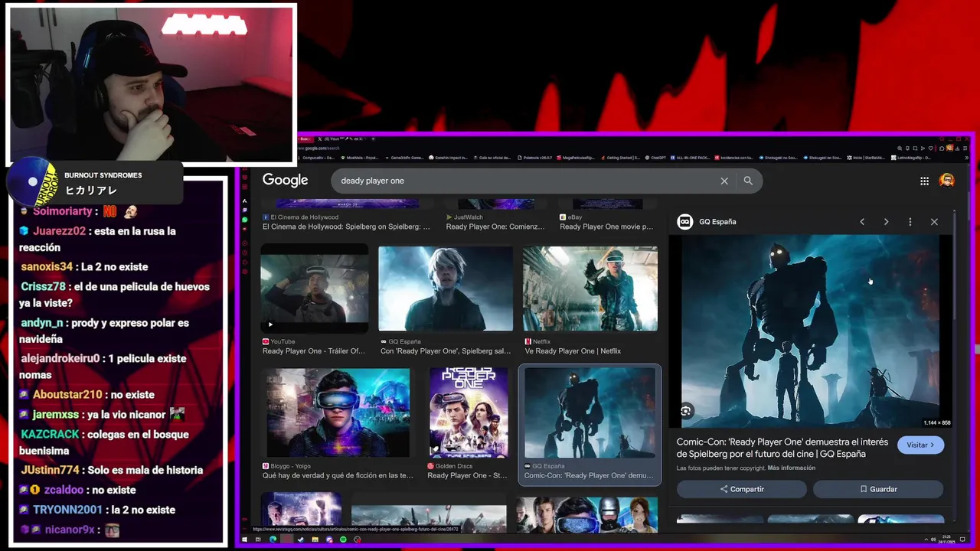Open the ChatGPT bookmark
Viewport: 980px width, 551px height.
pyautogui.click(x=655, y=158)
